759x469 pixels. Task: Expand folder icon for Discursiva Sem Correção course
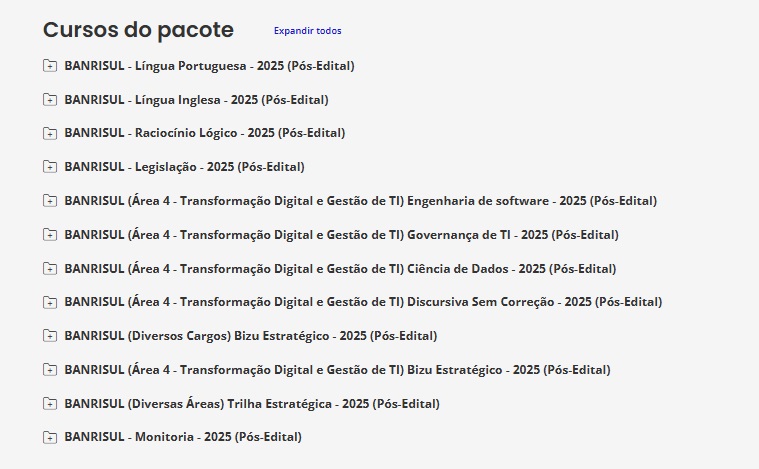pyautogui.click(x=50, y=302)
